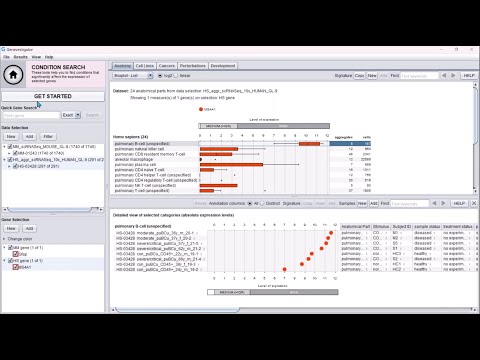
Task: Toggle MM-01243 experiment checkbox
Action: tap(15, 153)
